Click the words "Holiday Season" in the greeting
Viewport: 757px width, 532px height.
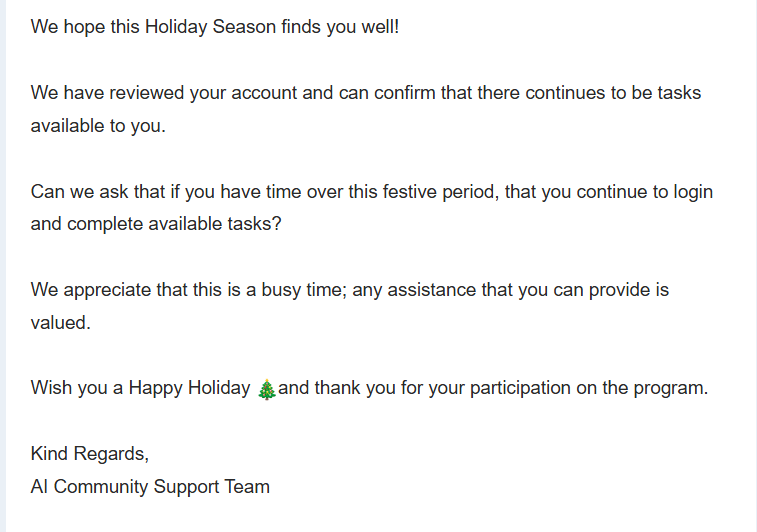(209, 26)
